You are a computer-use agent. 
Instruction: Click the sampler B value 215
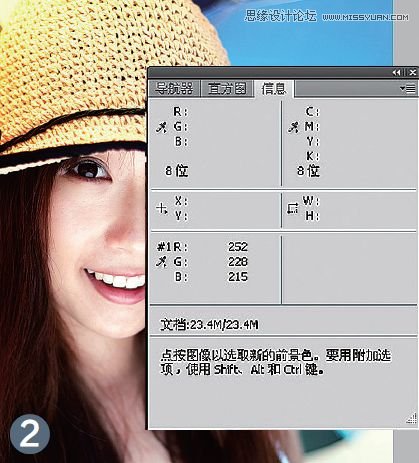tap(238, 277)
